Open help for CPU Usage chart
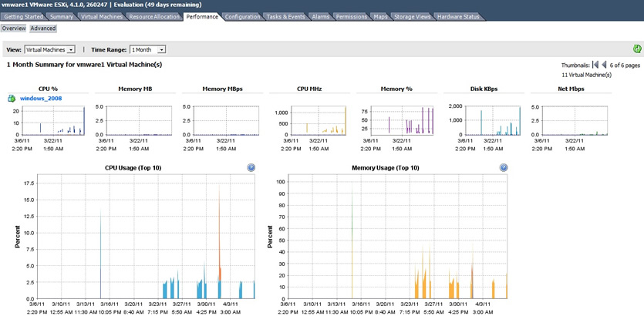644x316 pixels. click(251, 167)
